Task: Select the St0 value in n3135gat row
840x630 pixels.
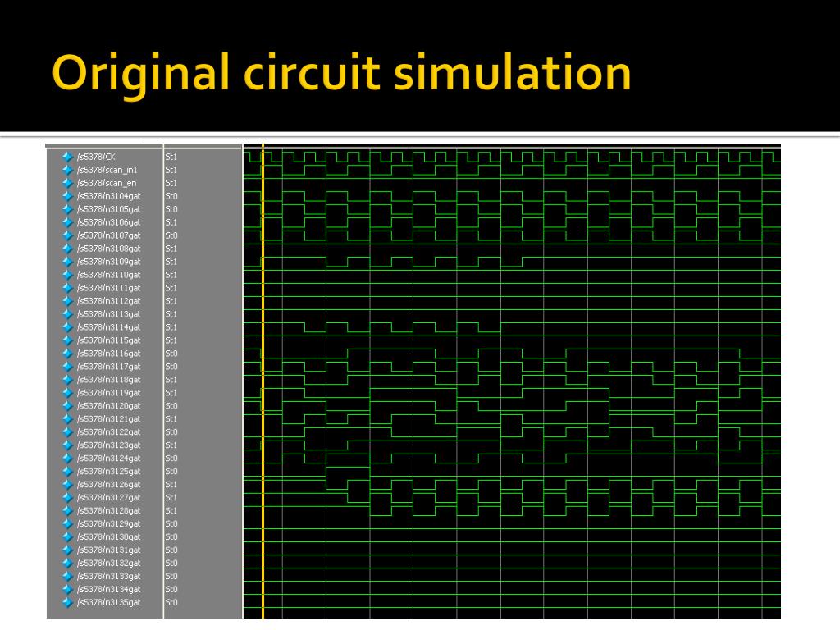Action: point(171,603)
